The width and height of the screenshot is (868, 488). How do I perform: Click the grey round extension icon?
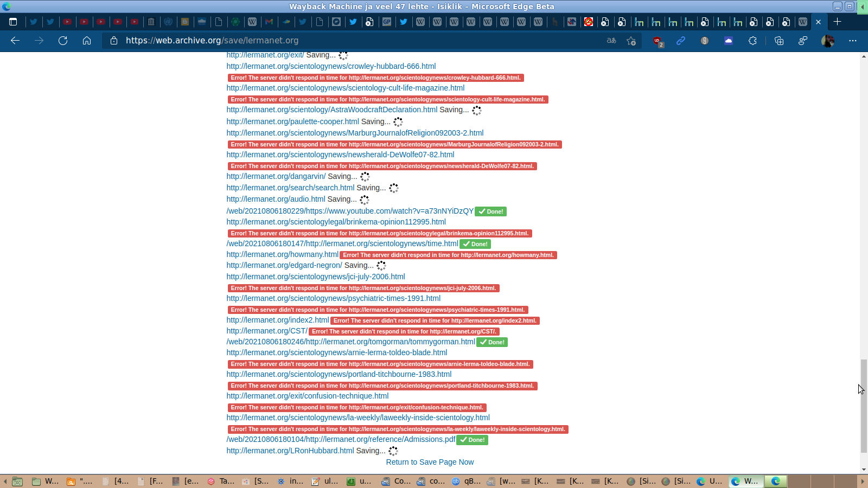[x=705, y=41]
